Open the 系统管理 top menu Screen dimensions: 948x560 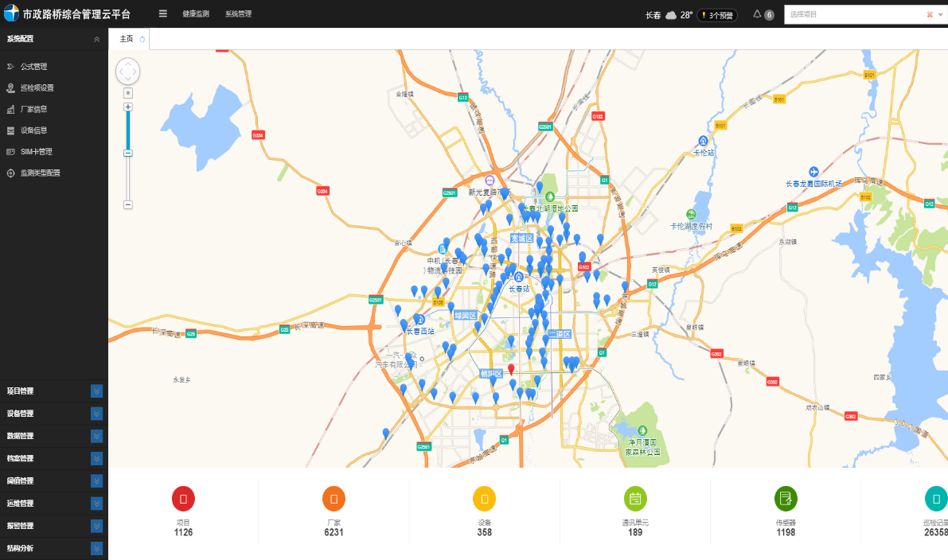[238, 14]
